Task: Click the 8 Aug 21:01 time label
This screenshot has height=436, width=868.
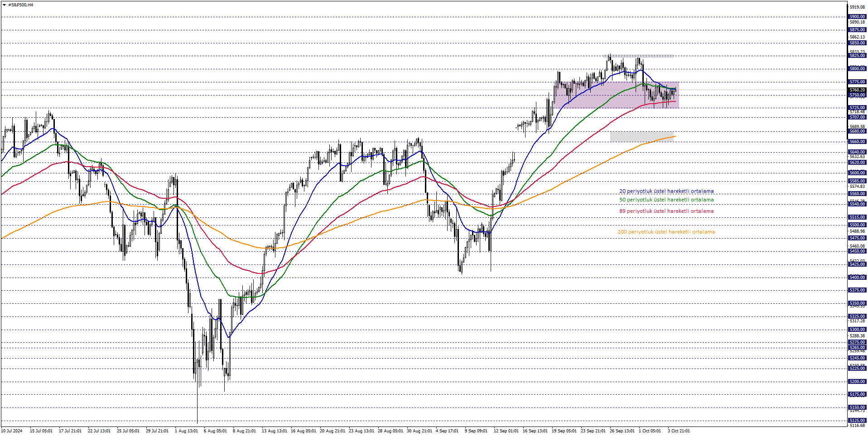Action: pyautogui.click(x=244, y=431)
